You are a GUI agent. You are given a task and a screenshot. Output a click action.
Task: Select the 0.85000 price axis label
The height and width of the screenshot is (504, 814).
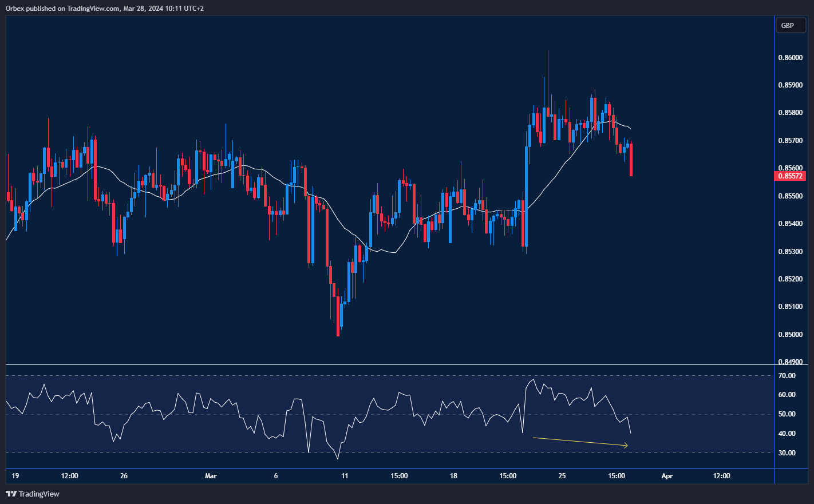(x=790, y=335)
